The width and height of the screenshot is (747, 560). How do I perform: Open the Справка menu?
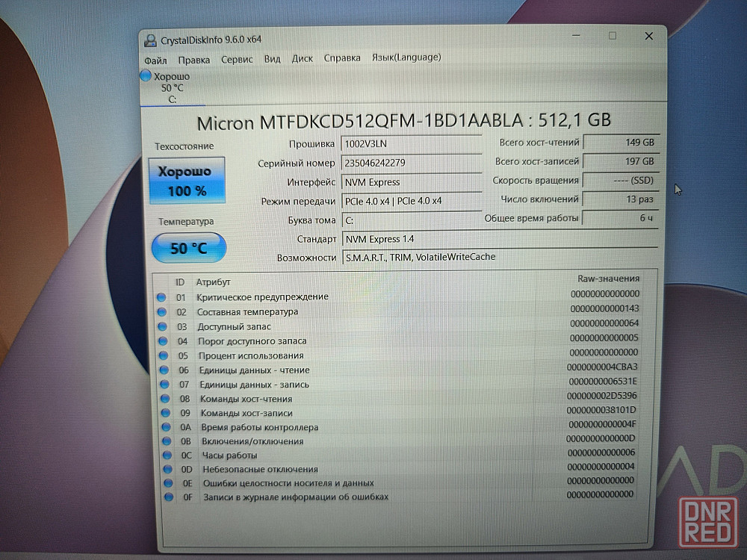point(342,58)
